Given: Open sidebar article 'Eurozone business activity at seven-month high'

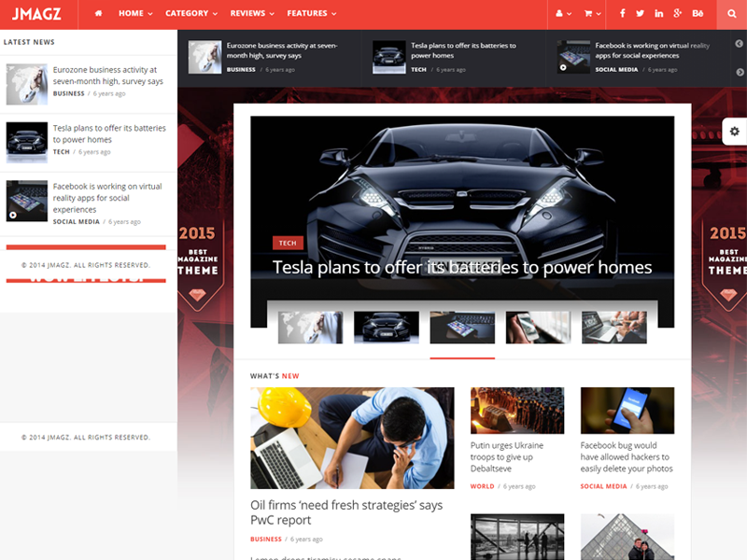Looking at the screenshot, I should click(x=108, y=76).
